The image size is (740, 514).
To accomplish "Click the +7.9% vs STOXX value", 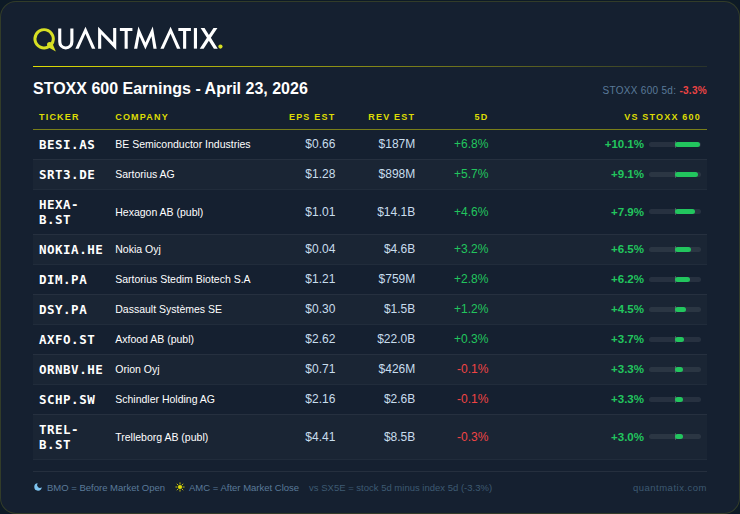I will 627,212.
